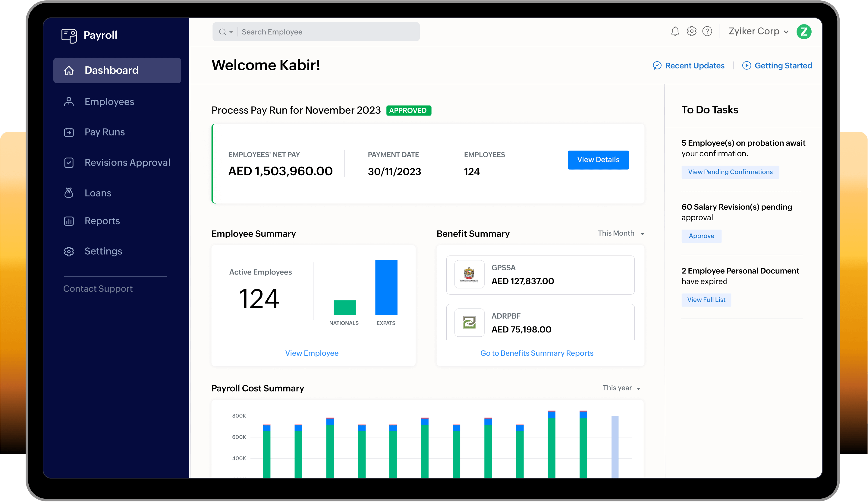This screenshot has height=502, width=868.
Task: Open the This year dropdown in Payroll Cost Summary
Action: tap(622, 388)
